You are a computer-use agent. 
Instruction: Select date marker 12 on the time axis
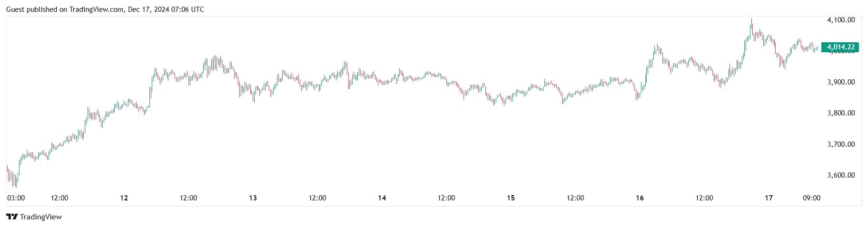point(124,198)
